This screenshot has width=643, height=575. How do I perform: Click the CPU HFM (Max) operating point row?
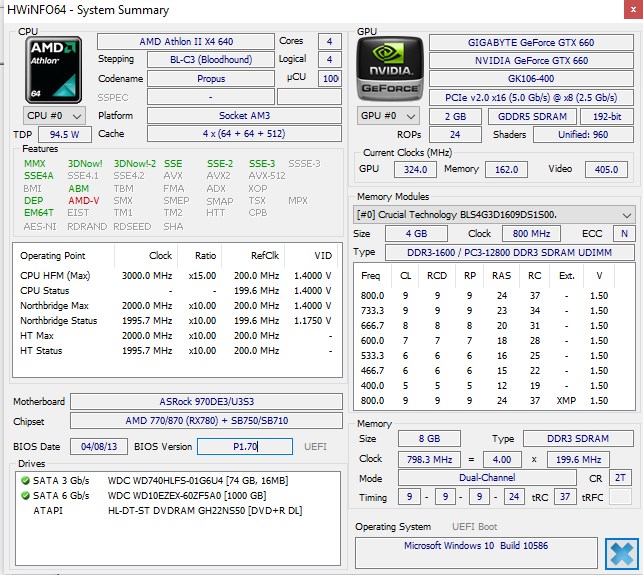pos(176,276)
